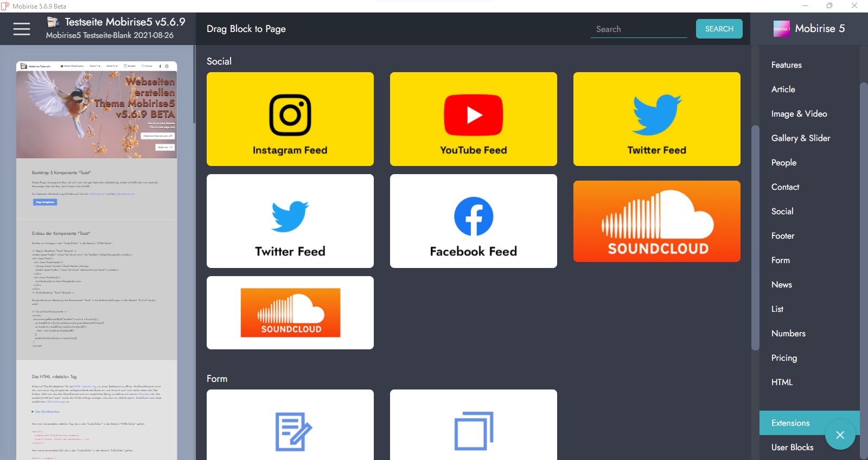Click the page preview scrollbar

tap(194, 85)
